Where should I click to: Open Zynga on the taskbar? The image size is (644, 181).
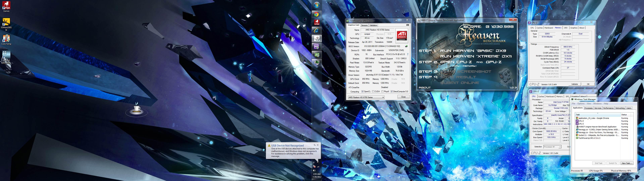point(316,22)
